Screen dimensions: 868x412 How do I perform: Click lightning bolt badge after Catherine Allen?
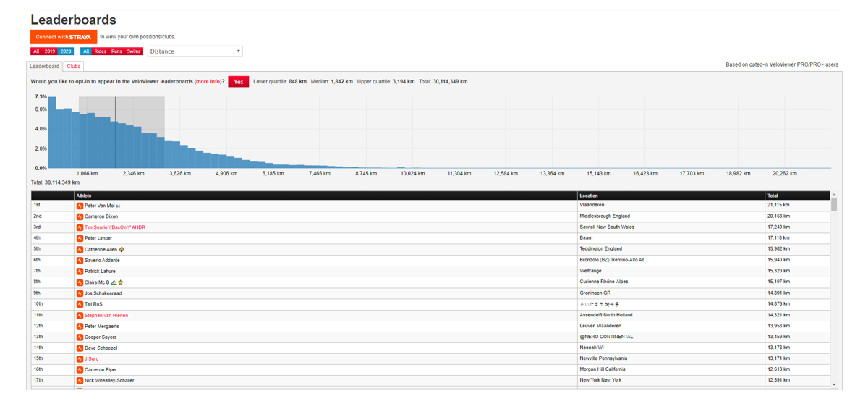coord(122,249)
